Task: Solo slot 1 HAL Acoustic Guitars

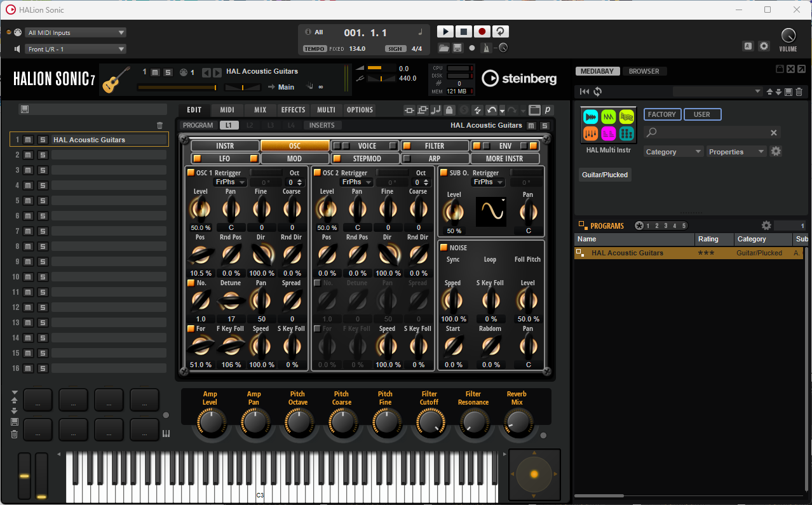Action: pyautogui.click(x=43, y=139)
